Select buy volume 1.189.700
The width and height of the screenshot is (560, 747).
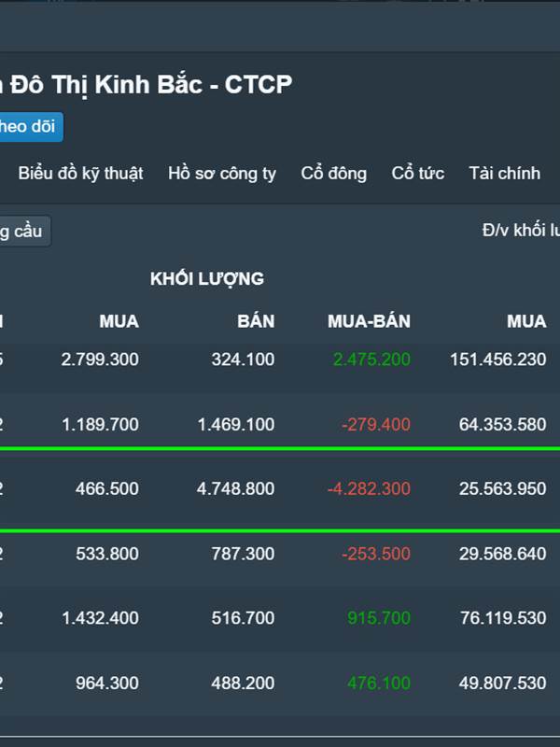pyautogui.click(x=100, y=425)
